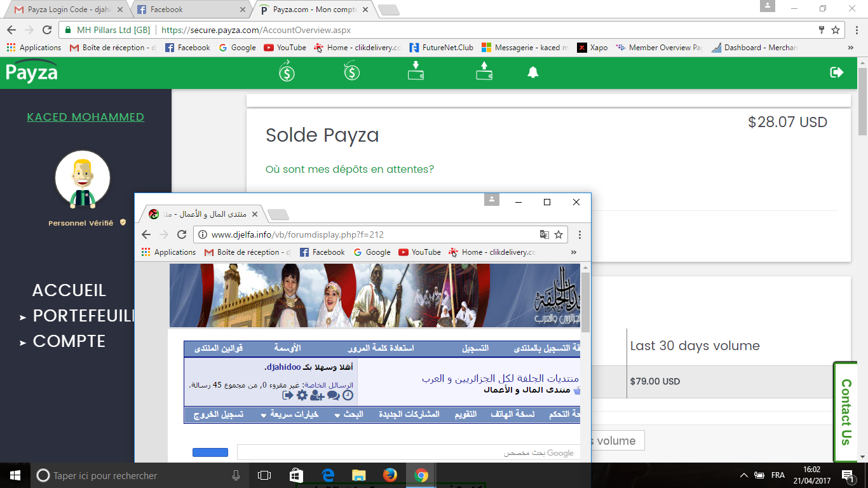Open Home - clikdelivery bookmark in djelfa window

(x=492, y=252)
